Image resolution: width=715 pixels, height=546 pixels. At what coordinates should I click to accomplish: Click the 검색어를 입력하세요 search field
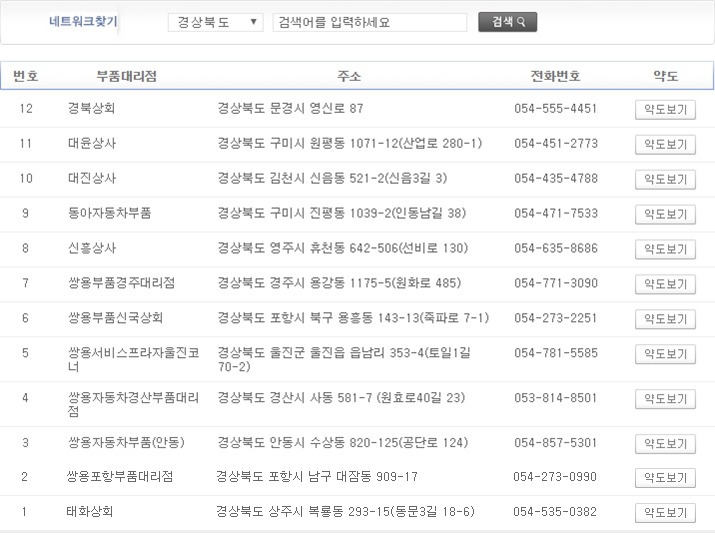[x=370, y=22]
